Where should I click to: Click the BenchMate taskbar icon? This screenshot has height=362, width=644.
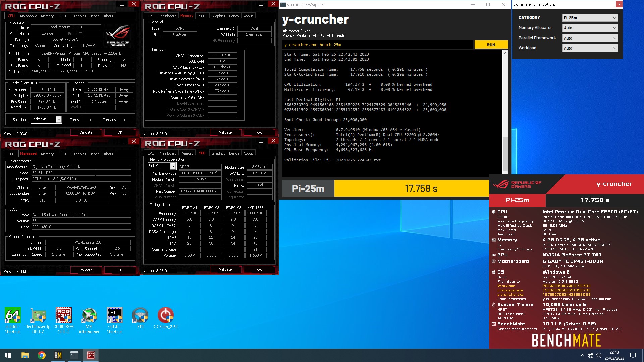coord(58,355)
